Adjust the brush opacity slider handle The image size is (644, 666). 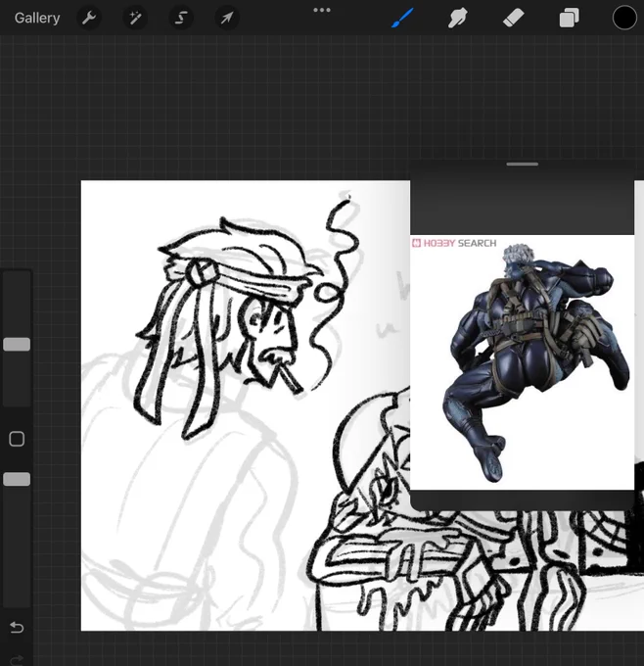pyautogui.click(x=17, y=479)
